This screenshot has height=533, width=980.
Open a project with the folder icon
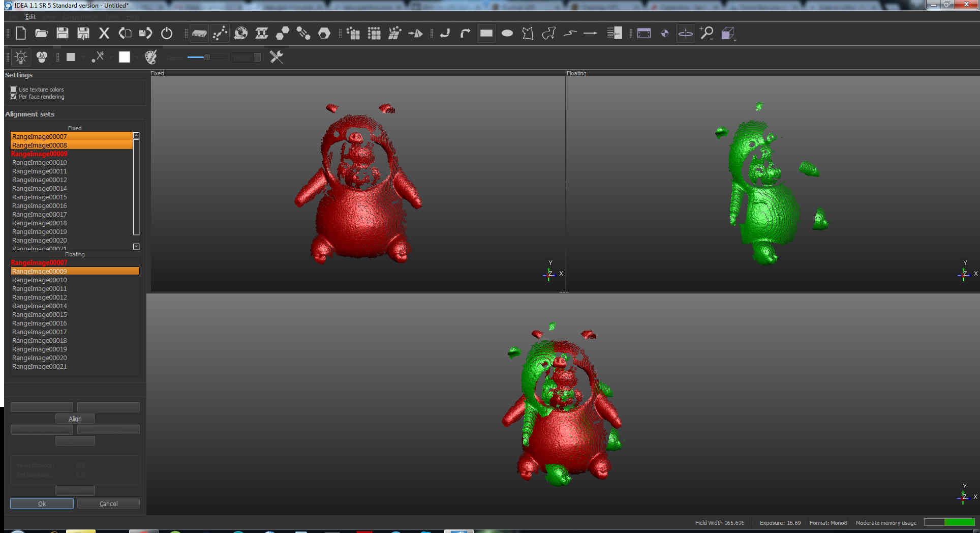click(x=41, y=34)
